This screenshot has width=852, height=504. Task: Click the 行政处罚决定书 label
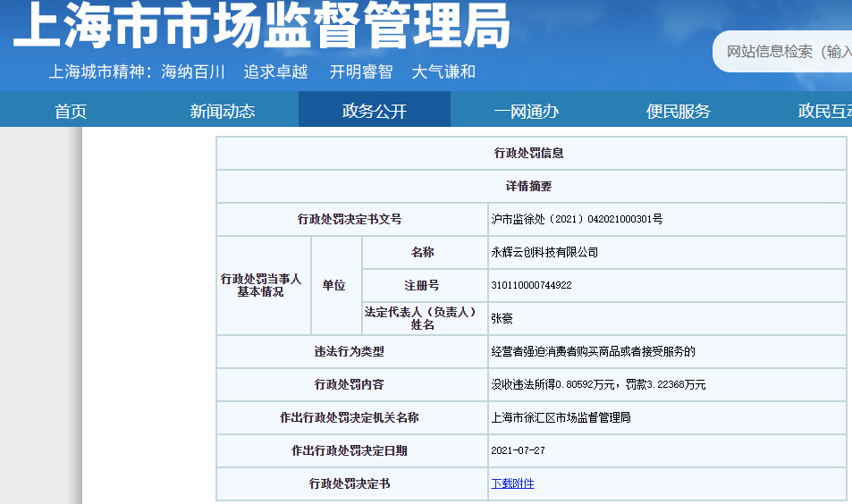349,483
